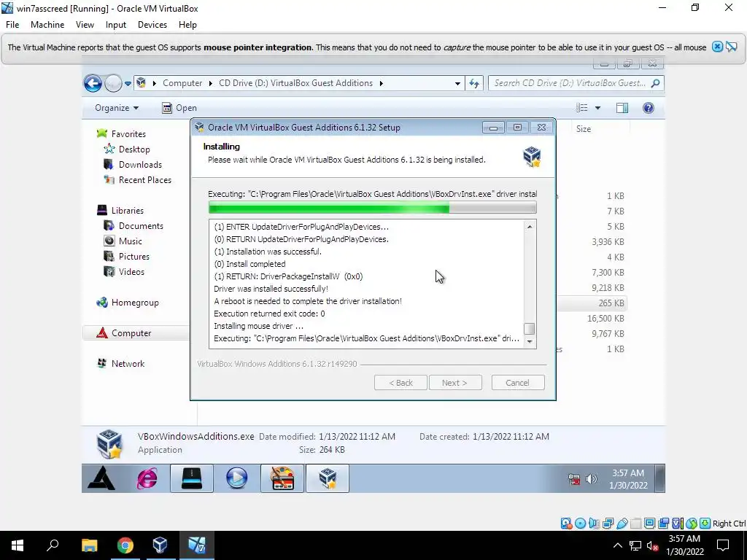Click 'Installing mouse driver ...' log line

click(x=259, y=326)
